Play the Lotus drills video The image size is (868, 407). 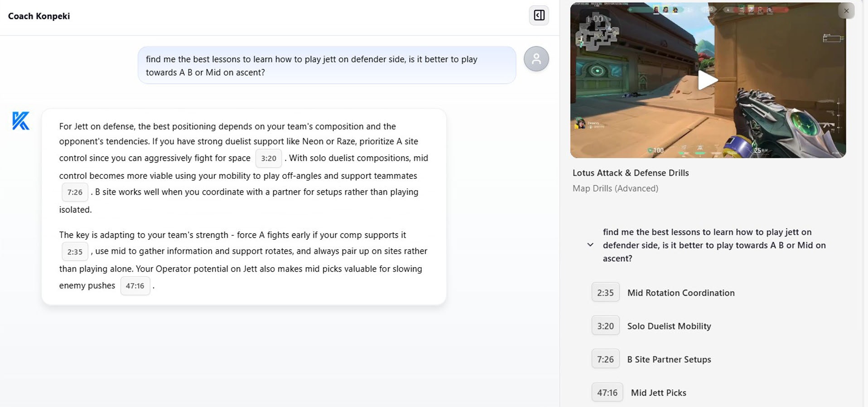[x=708, y=80]
